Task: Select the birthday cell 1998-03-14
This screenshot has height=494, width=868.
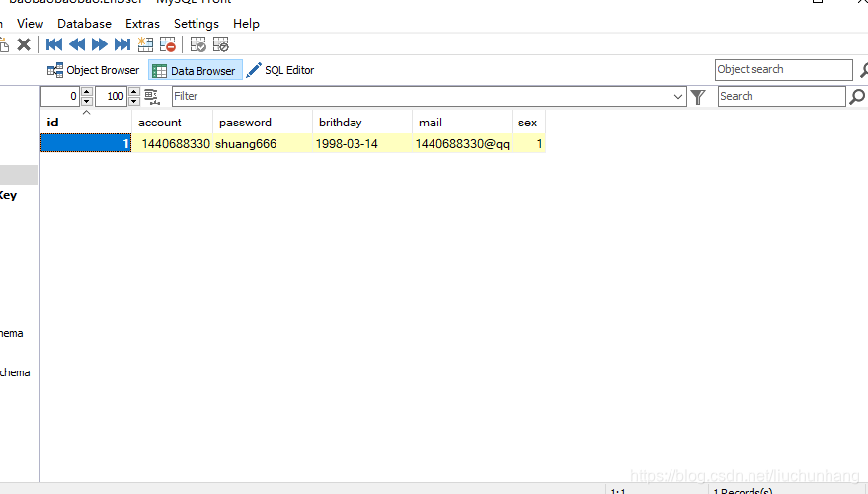Action: [362, 143]
